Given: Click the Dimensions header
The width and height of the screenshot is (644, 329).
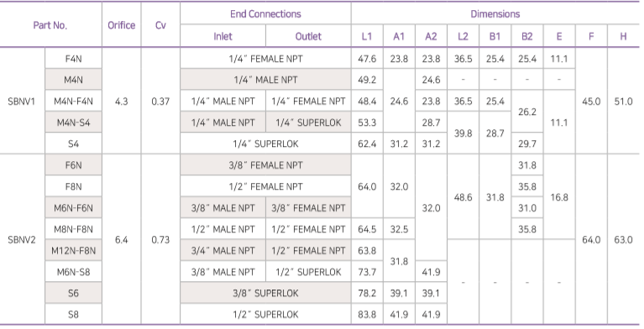Looking at the screenshot, I should click(x=495, y=13).
